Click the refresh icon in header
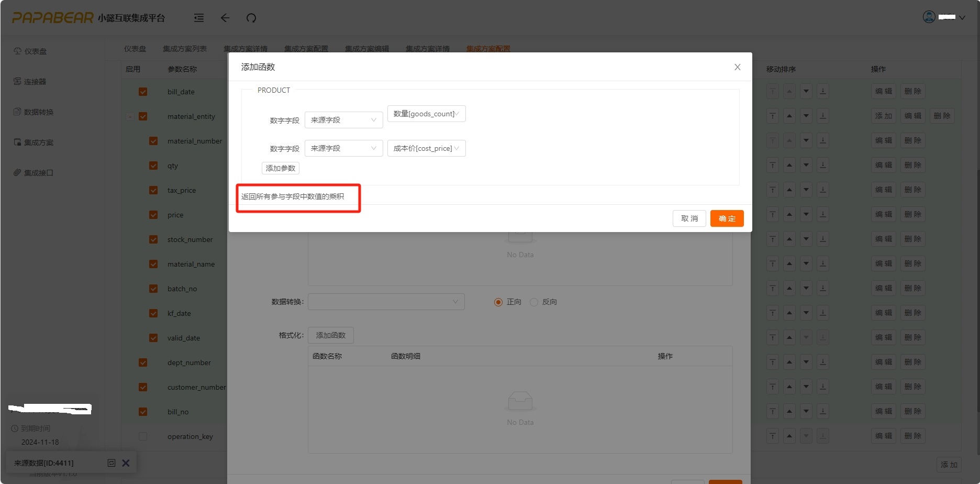The image size is (980, 484). coord(251,18)
